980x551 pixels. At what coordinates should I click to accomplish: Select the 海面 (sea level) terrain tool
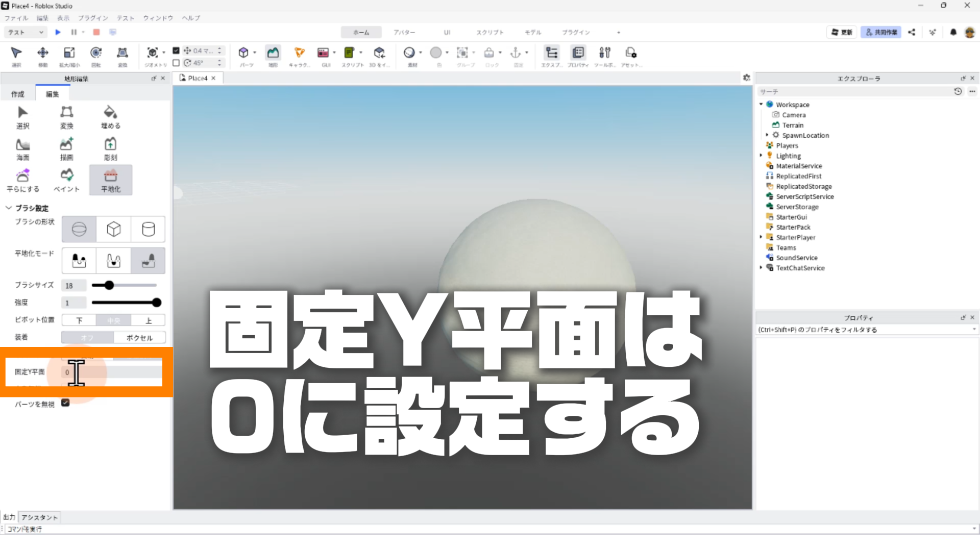[x=22, y=149]
